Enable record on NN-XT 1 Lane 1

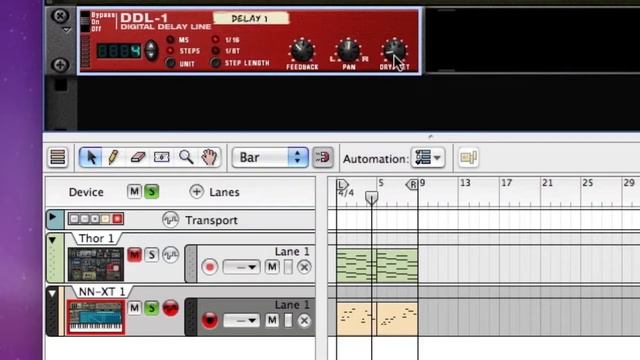click(210, 320)
